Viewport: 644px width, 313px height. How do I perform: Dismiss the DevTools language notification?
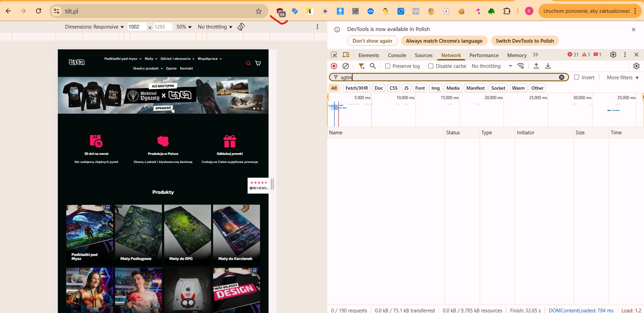coord(634,30)
